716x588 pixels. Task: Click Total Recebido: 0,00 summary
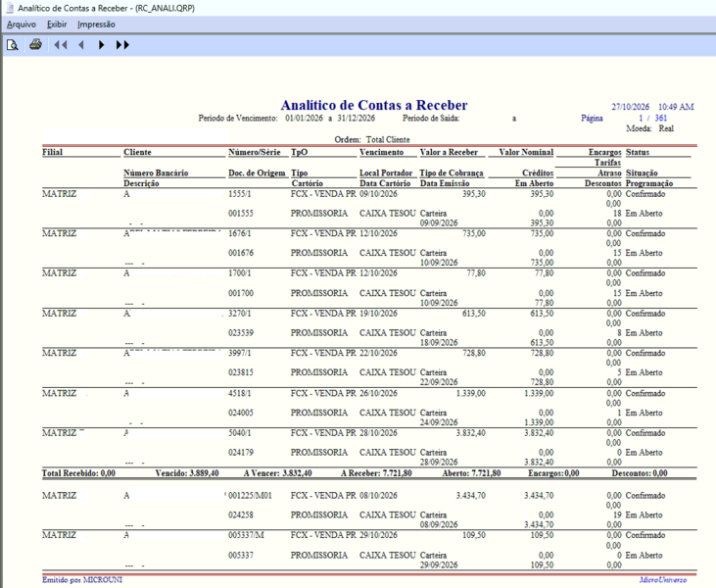click(x=78, y=473)
